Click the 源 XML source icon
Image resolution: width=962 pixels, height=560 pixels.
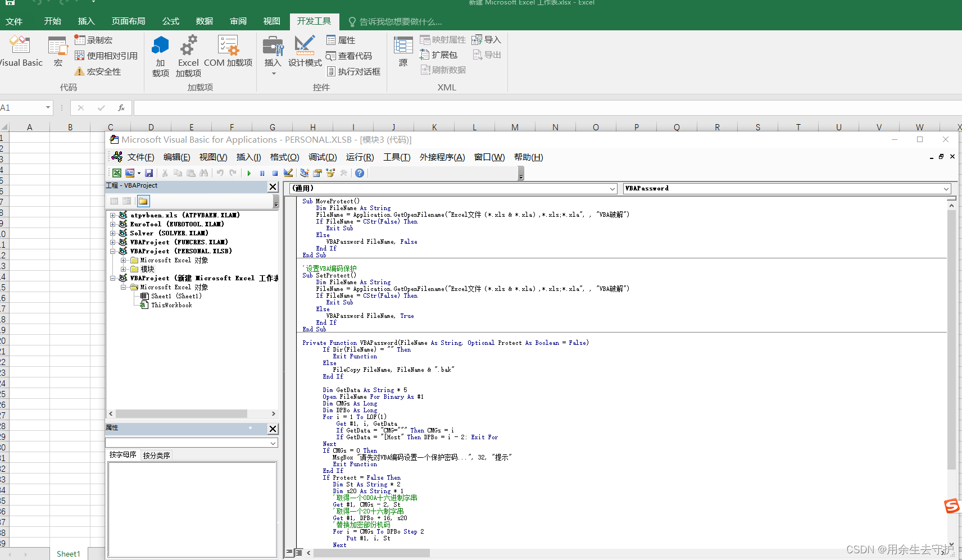tap(403, 51)
